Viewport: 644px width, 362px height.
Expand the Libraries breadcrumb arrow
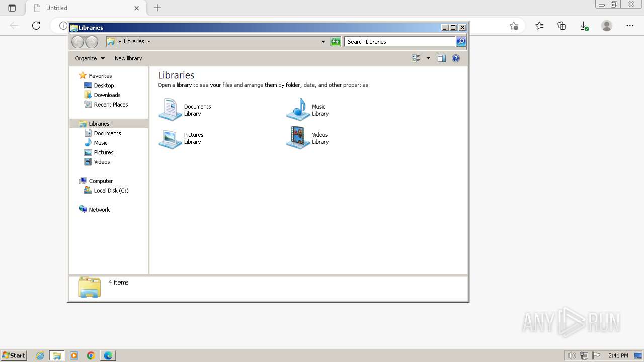tap(148, 42)
